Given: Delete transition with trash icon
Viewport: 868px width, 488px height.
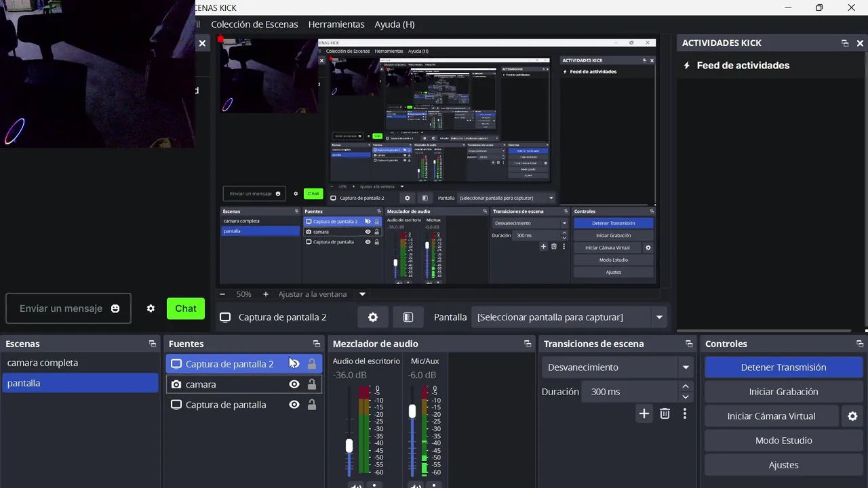Looking at the screenshot, I should pos(665,413).
